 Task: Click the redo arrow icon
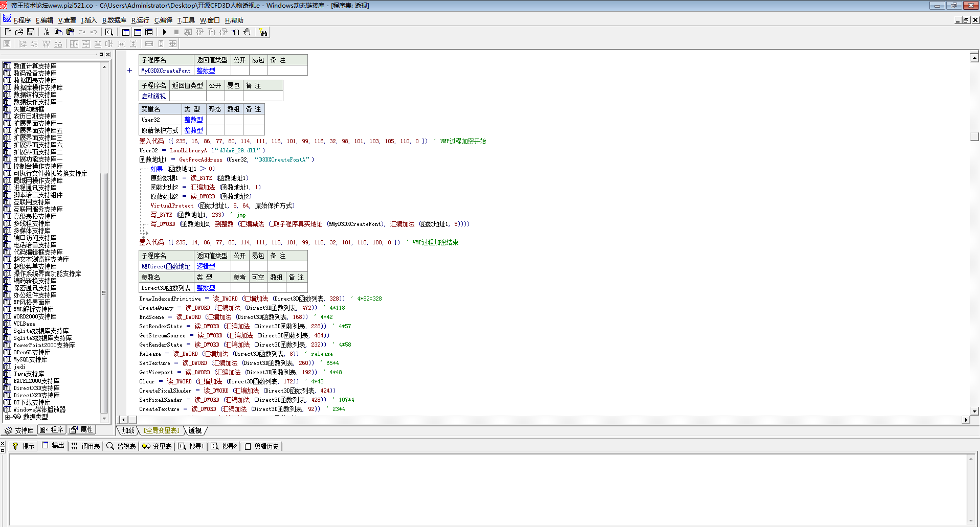(82, 32)
